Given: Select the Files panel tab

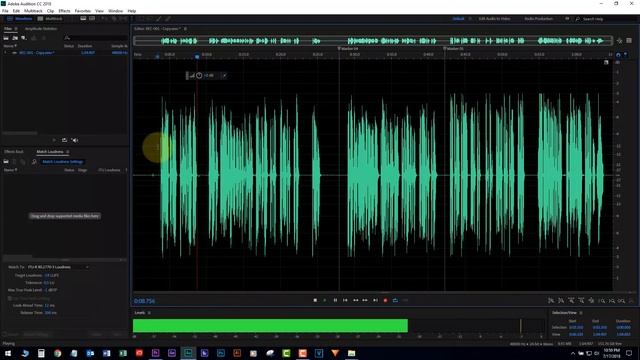Looking at the screenshot, I should 8,29.
